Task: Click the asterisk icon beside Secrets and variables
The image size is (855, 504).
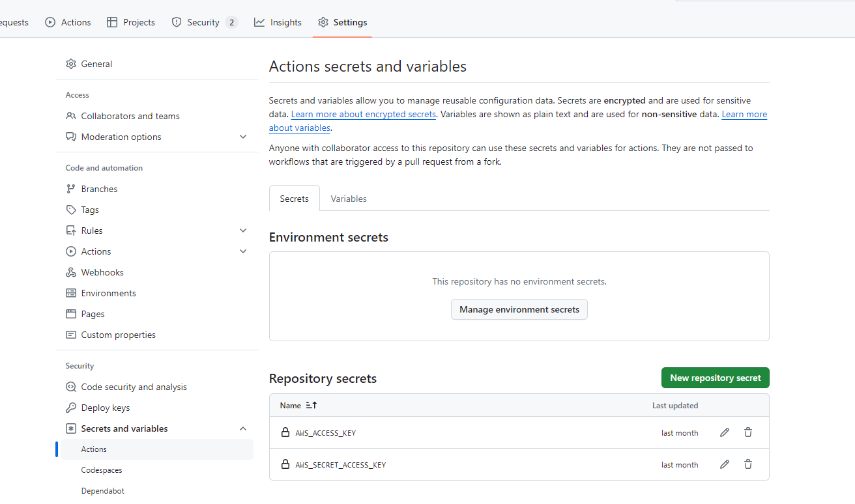Action: click(x=71, y=428)
